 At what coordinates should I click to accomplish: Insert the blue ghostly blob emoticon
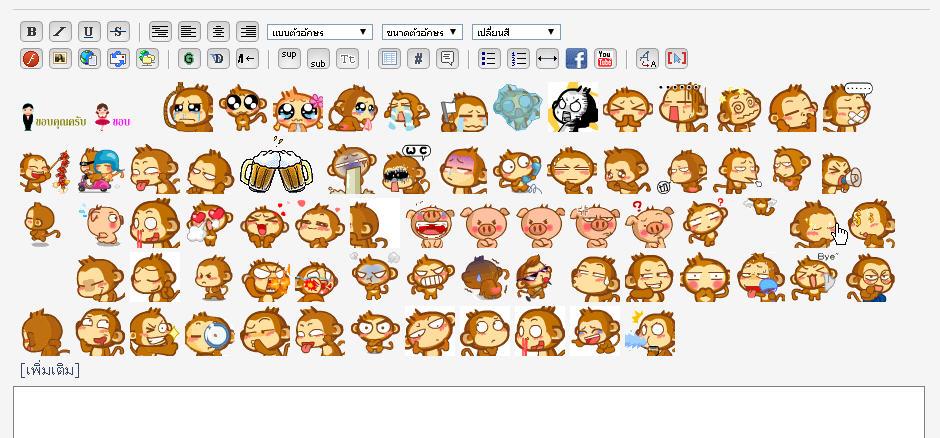click(x=517, y=108)
